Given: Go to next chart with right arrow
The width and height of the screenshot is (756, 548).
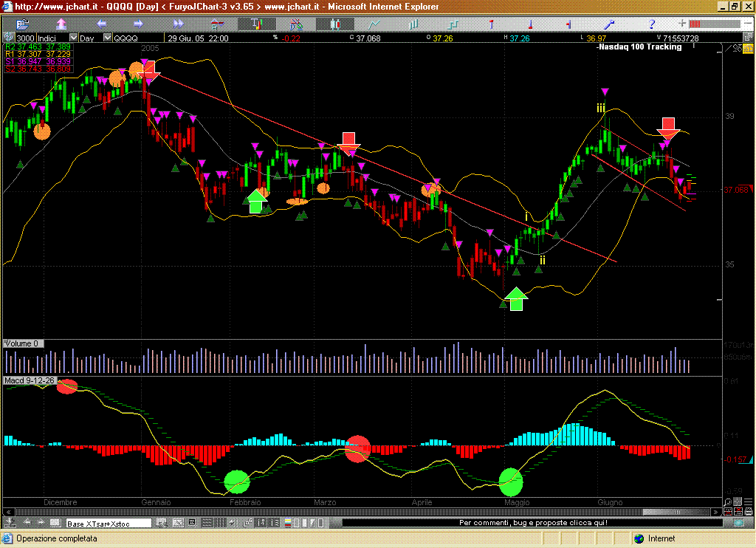Looking at the screenshot, I should click(138, 24).
